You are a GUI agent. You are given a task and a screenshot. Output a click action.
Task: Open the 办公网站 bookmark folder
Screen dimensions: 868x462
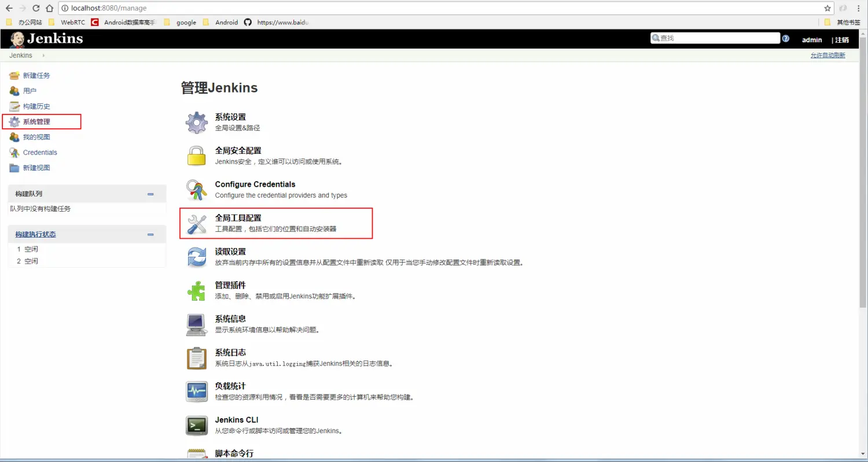(x=24, y=22)
